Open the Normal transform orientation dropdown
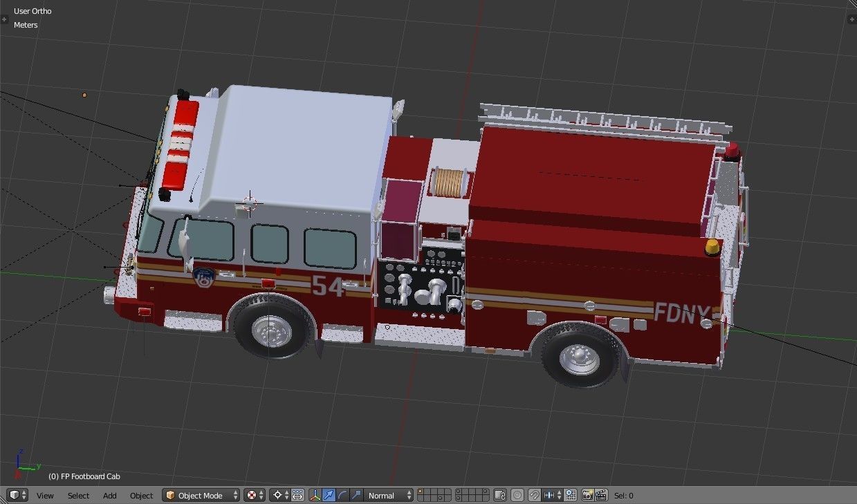The image size is (857, 504). (x=389, y=495)
